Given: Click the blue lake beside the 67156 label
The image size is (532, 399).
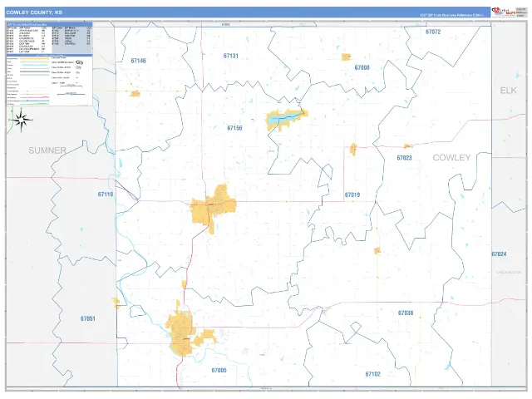Looking at the screenshot, I should click(x=283, y=118).
